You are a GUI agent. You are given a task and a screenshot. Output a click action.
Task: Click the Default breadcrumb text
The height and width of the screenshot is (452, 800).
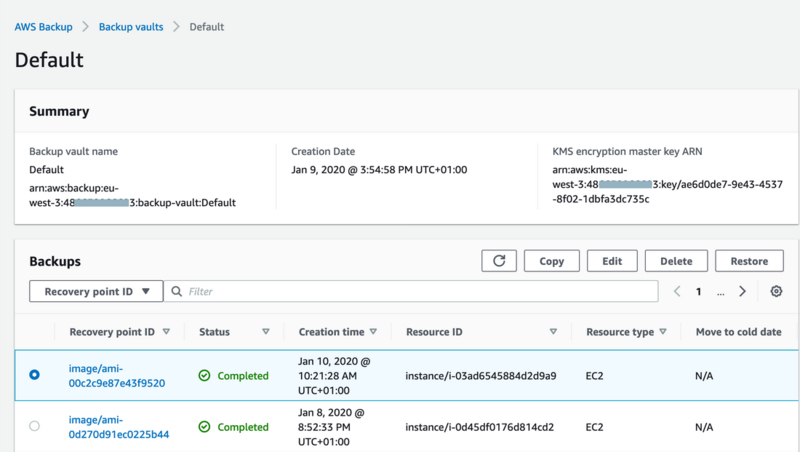207,27
